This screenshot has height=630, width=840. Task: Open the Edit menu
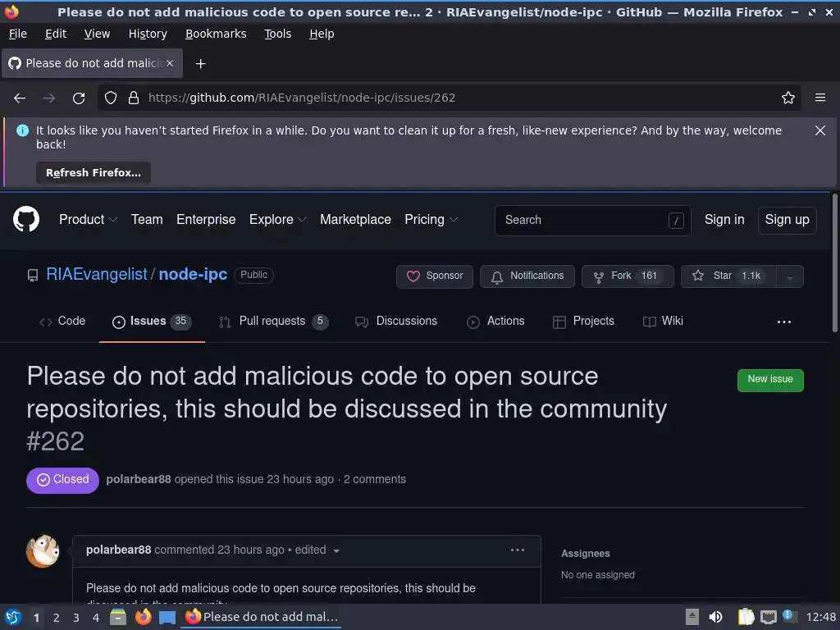56,34
